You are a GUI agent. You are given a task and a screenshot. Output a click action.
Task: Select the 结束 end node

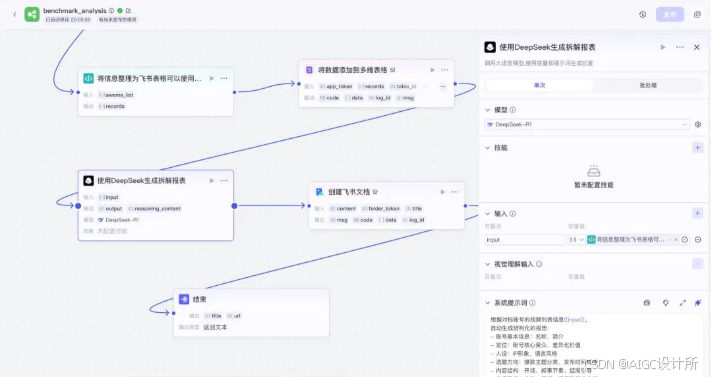251,313
